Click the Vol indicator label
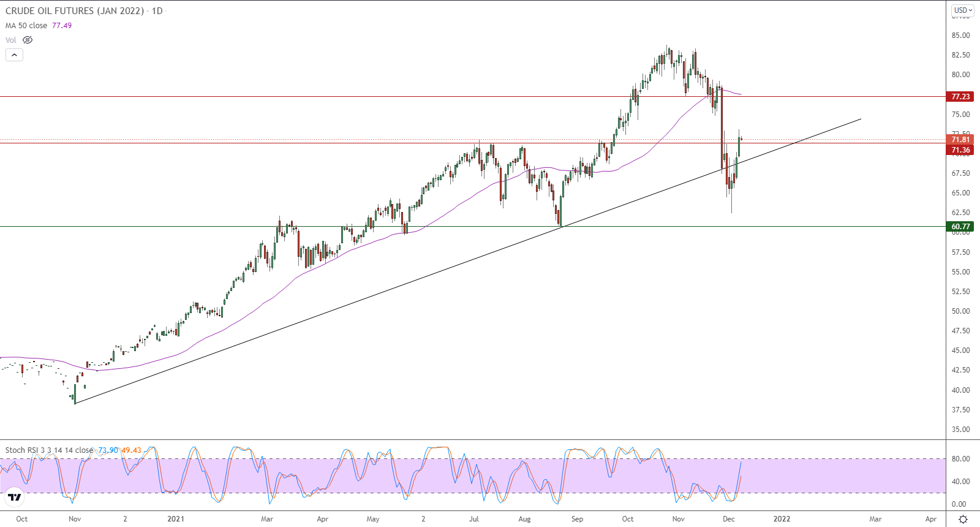Image resolution: width=980 pixels, height=527 pixels. 11,40
